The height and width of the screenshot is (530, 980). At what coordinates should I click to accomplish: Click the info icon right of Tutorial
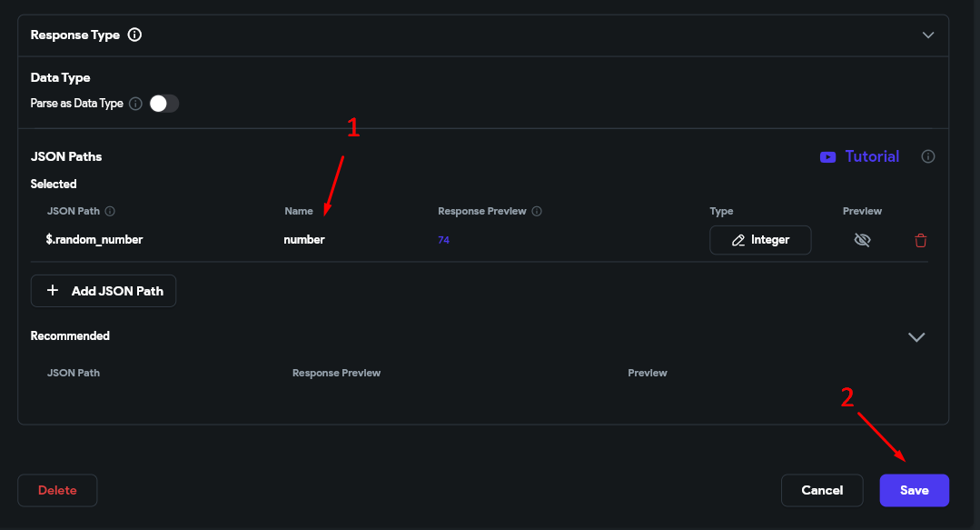[927, 156]
